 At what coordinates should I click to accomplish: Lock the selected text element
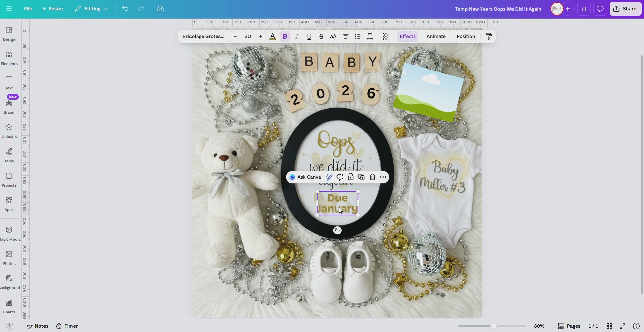(x=351, y=177)
